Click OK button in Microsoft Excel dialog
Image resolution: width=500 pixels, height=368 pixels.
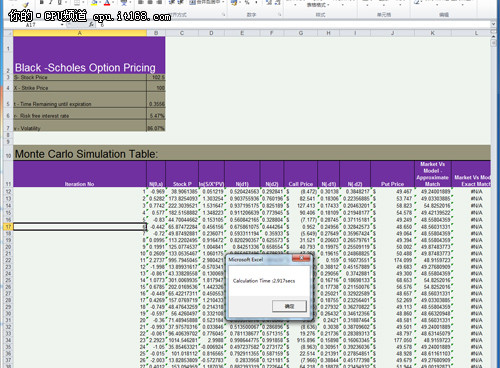(x=289, y=306)
